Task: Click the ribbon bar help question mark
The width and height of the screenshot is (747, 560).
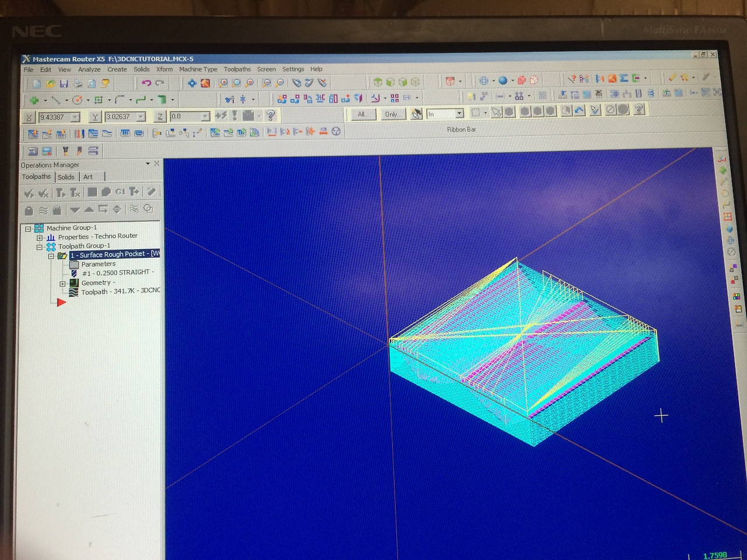Action: tap(639, 109)
